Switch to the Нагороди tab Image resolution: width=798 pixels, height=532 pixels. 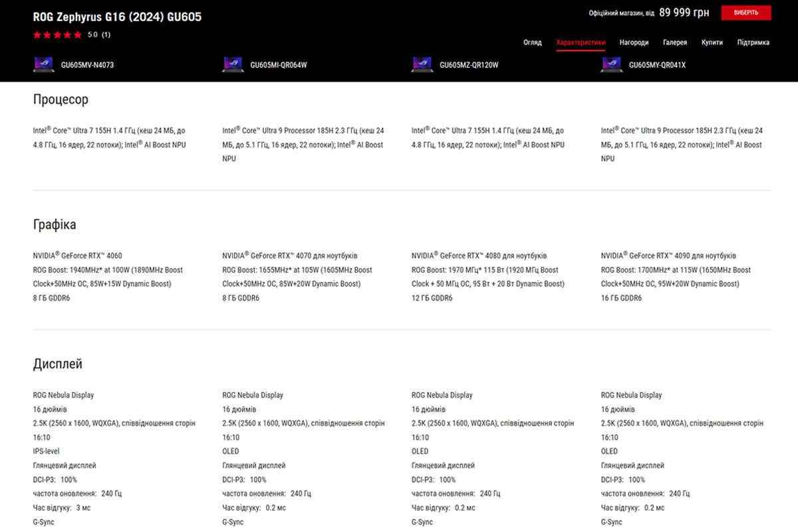[x=634, y=43]
